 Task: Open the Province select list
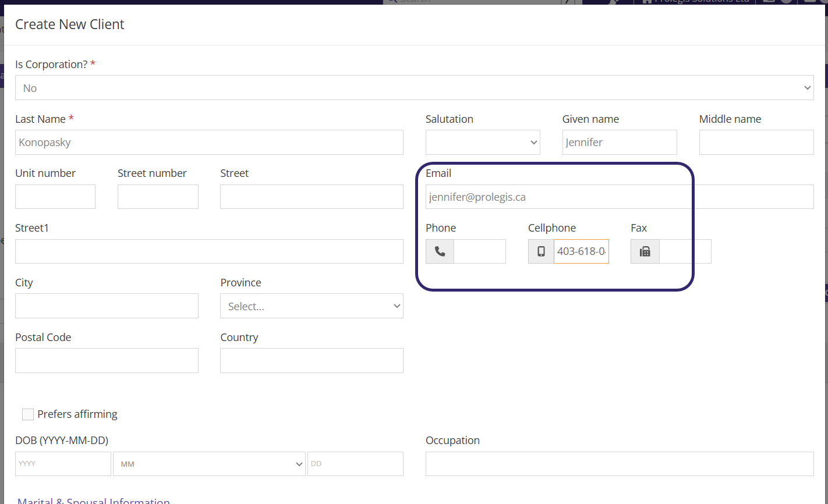312,306
